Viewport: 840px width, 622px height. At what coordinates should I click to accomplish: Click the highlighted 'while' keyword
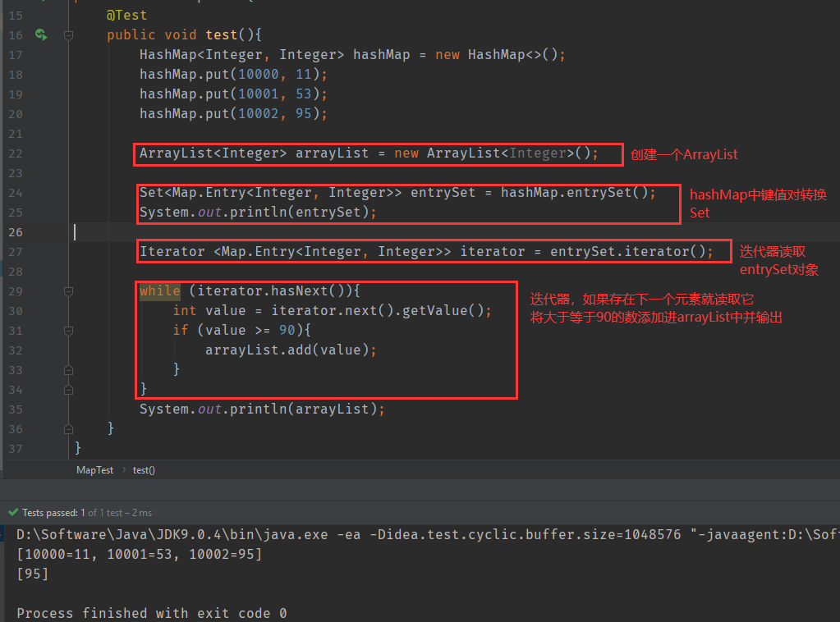pyautogui.click(x=159, y=291)
